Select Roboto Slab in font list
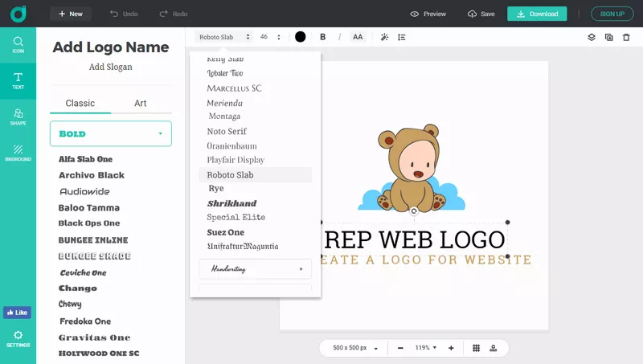Screen dimensions: 643x364 pos(255,174)
